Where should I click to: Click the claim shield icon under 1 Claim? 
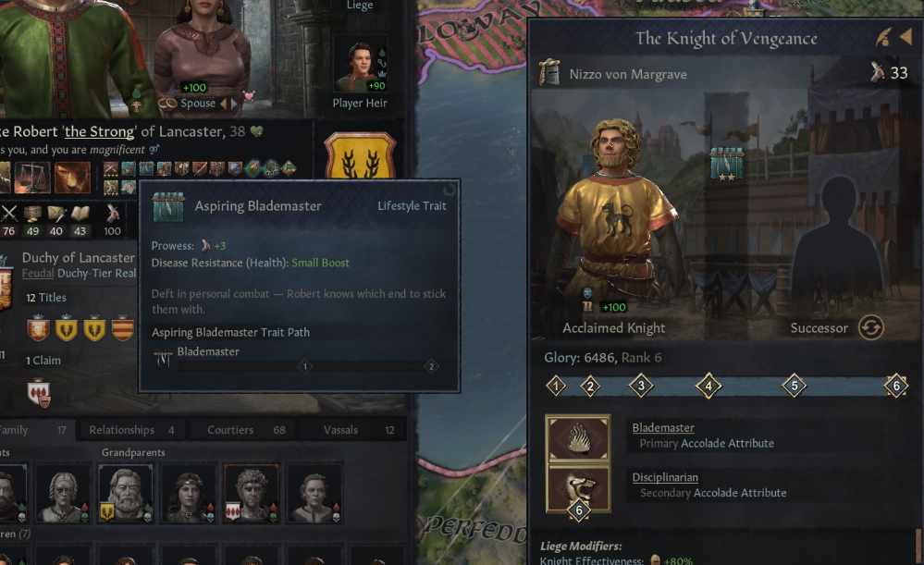[39, 394]
